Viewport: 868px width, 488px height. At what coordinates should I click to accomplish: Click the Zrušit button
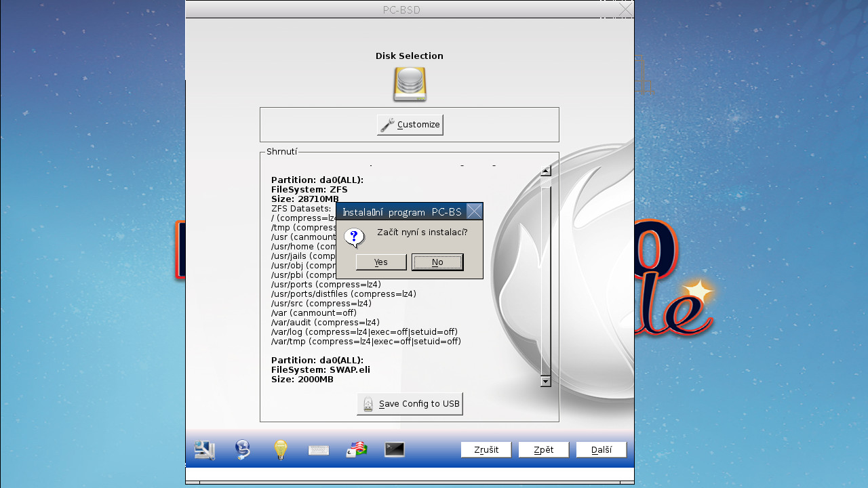coord(486,450)
